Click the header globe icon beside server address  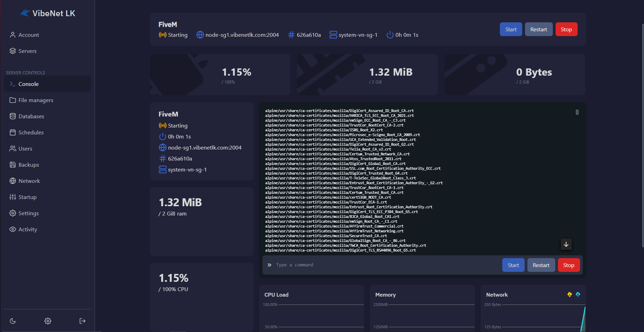200,35
